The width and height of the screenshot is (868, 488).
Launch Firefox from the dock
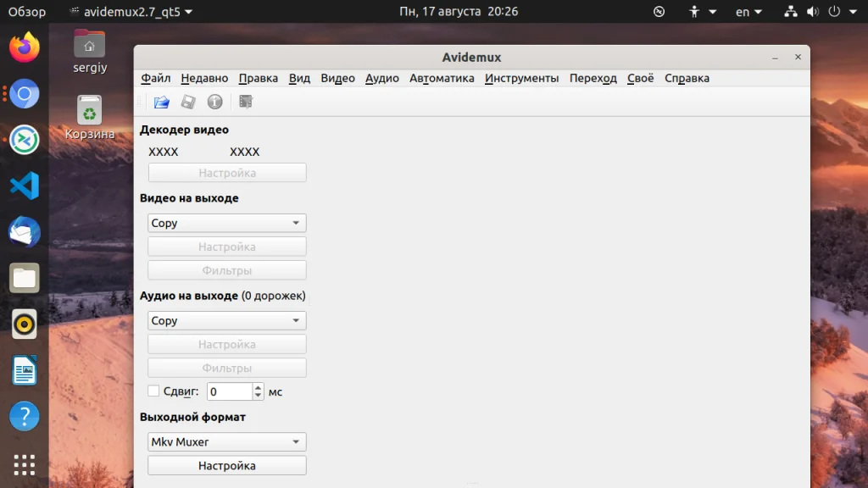(25, 47)
